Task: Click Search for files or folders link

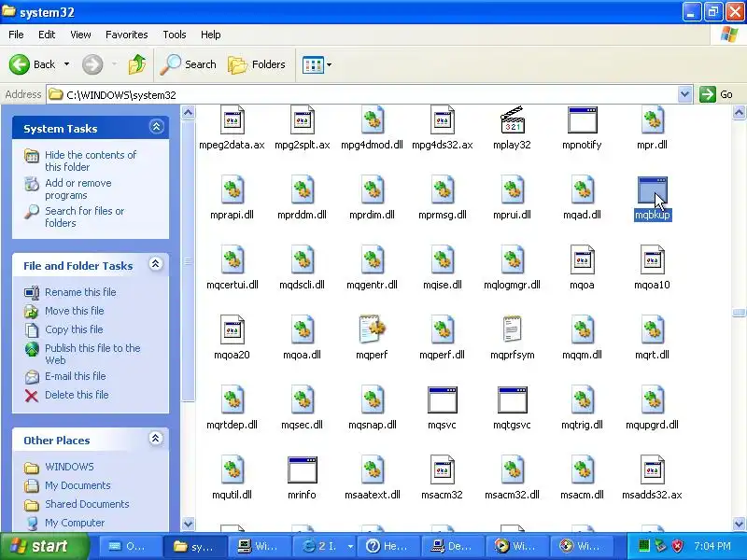Action: (x=84, y=217)
